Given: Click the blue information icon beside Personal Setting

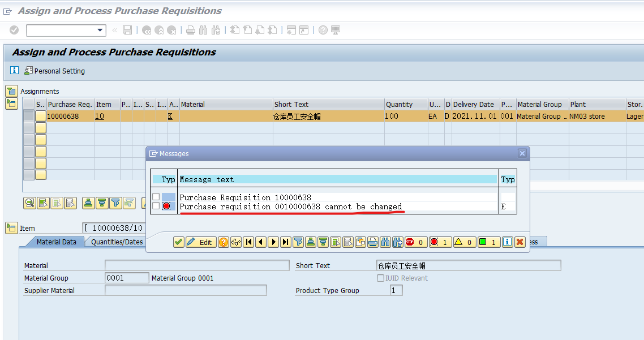Looking at the screenshot, I should 14,70.
